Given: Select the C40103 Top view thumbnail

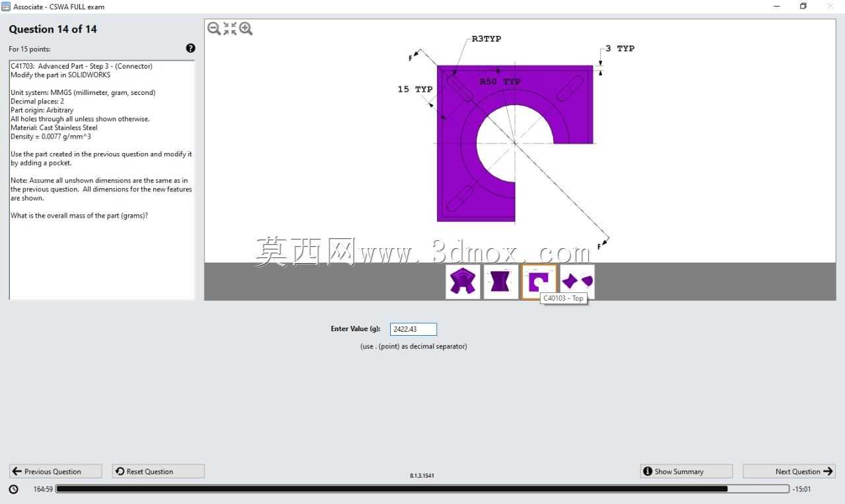Looking at the screenshot, I should (x=539, y=282).
